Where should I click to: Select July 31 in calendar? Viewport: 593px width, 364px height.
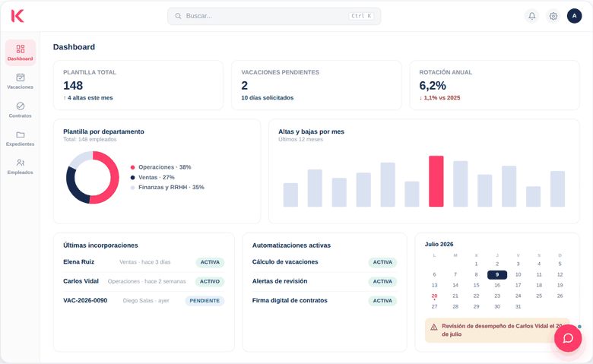tap(518, 306)
